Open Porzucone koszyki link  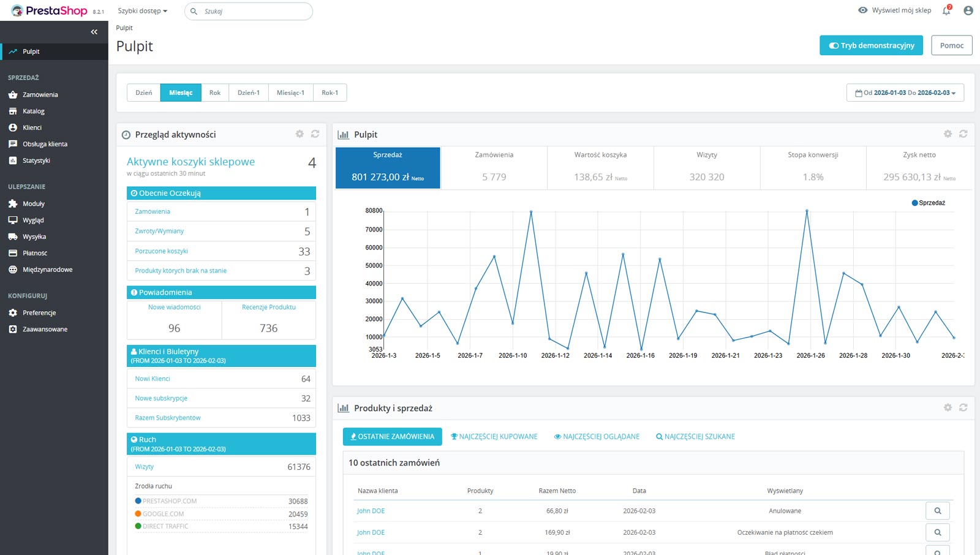pos(162,251)
